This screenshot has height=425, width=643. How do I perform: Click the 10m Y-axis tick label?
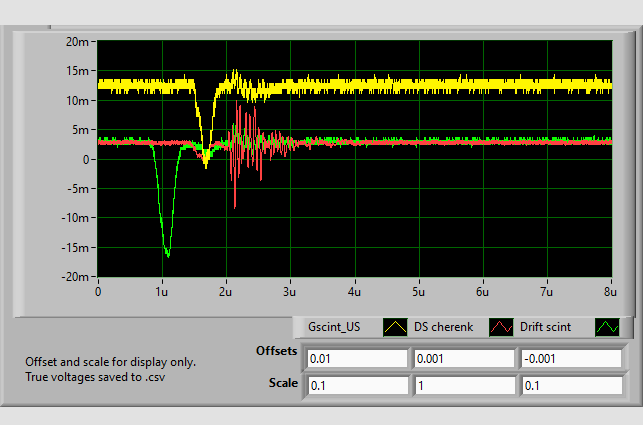(79, 101)
